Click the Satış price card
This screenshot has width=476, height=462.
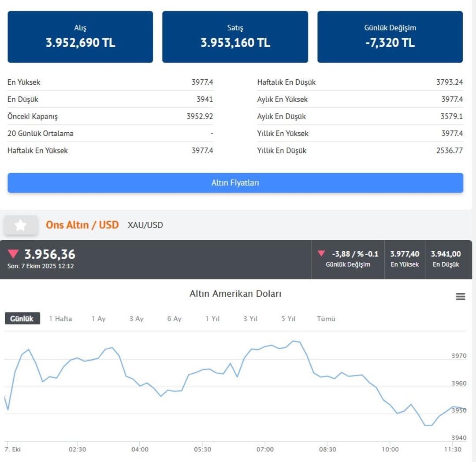235,37
